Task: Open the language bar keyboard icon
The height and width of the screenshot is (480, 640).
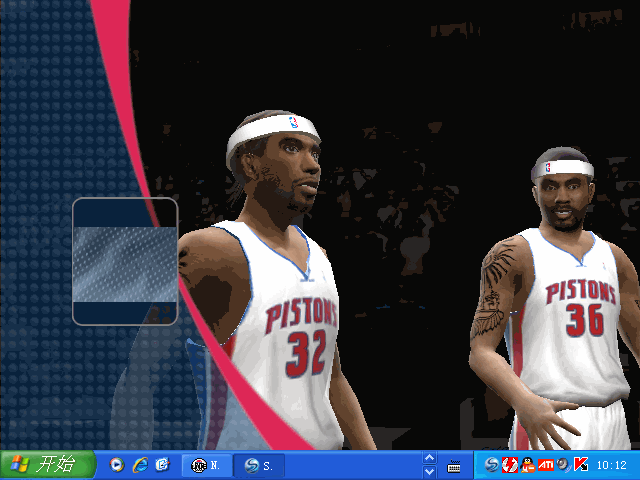Action: tap(453, 466)
